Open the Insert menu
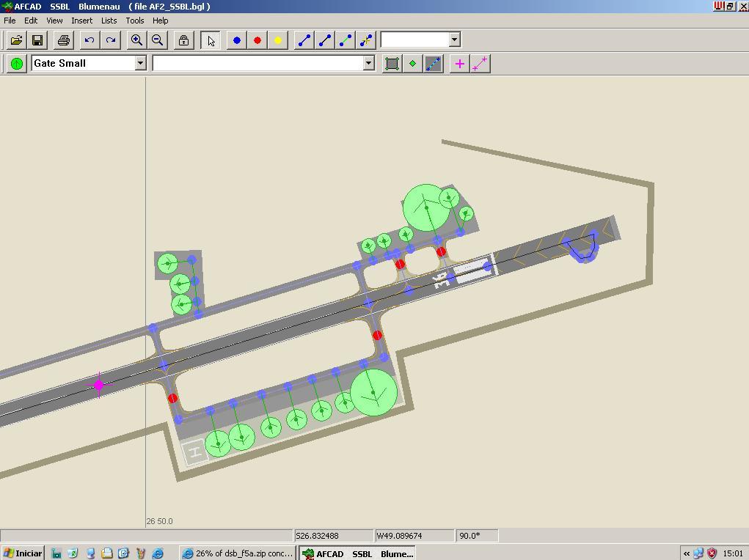749x560 pixels. point(81,21)
